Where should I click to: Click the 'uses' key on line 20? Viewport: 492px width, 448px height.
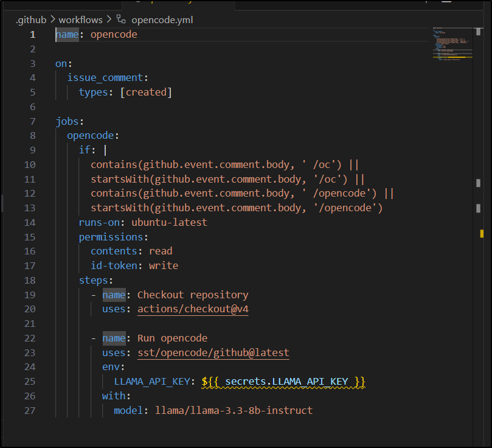pos(114,309)
